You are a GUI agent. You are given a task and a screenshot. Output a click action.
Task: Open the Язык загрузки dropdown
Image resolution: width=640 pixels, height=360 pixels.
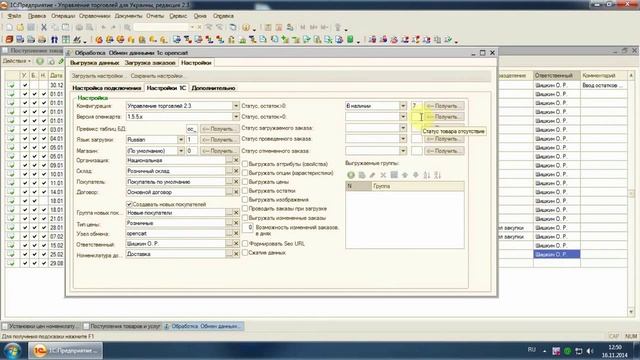180,140
